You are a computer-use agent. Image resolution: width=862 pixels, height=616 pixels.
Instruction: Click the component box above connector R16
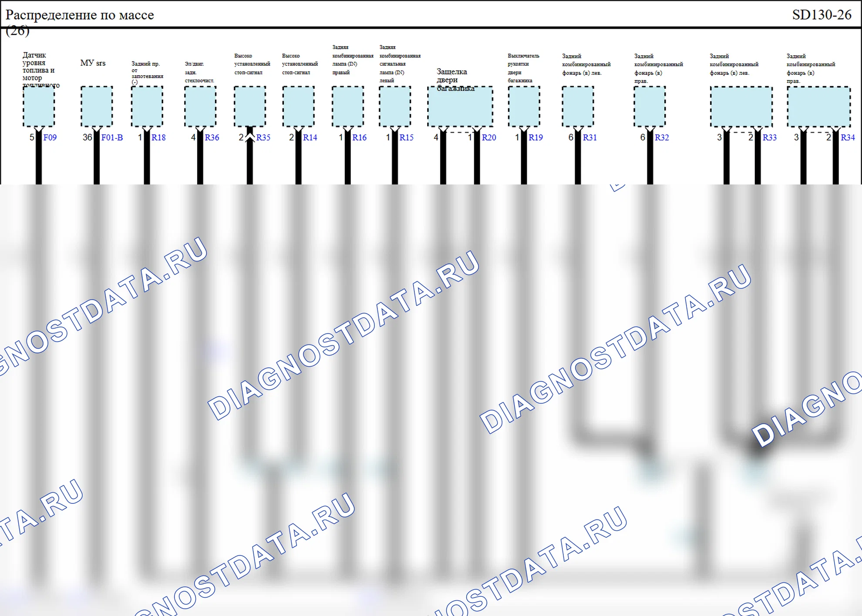click(348, 107)
